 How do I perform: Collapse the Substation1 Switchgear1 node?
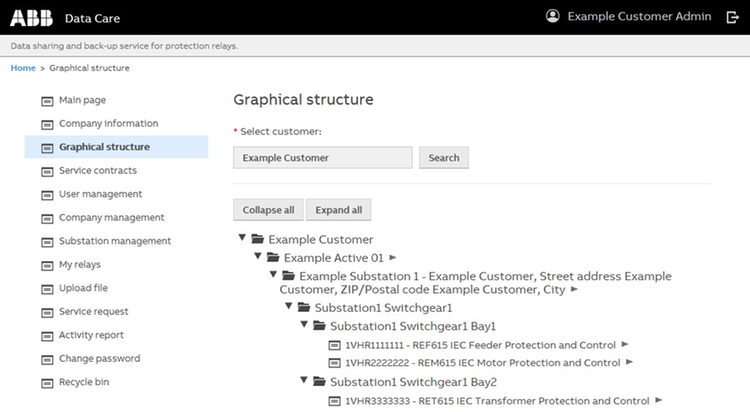(288, 306)
